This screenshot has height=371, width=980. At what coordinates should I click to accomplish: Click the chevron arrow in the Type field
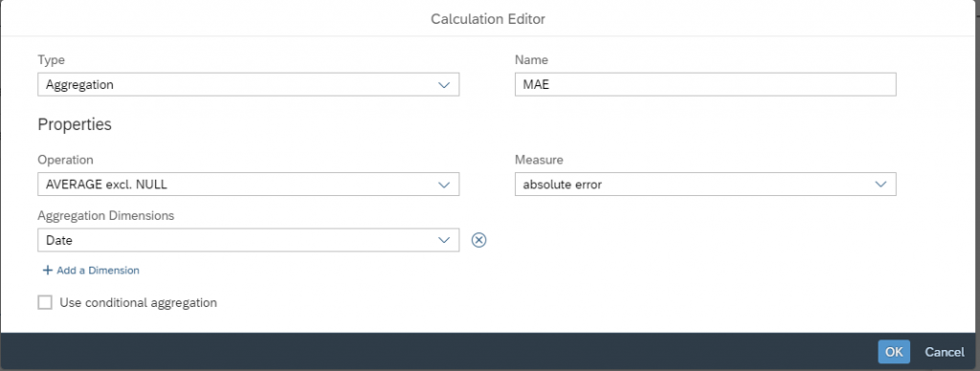[x=444, y=85]
